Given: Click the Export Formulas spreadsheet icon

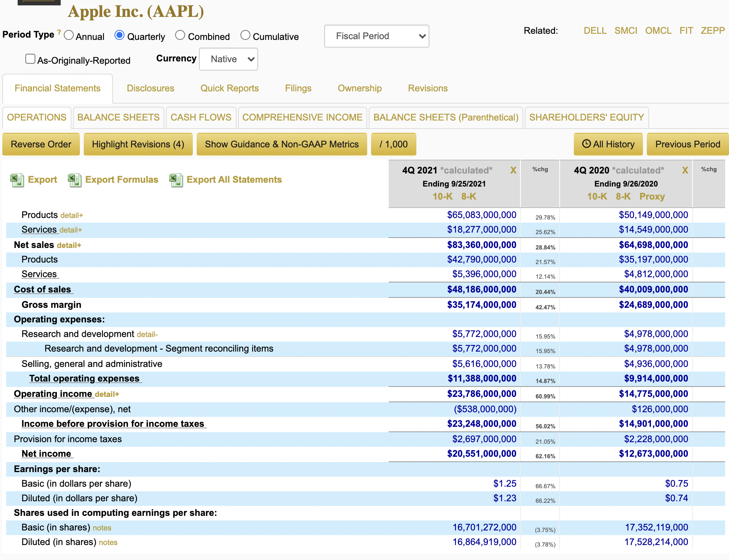Looking at the screenshot, I should pos(75,180).
